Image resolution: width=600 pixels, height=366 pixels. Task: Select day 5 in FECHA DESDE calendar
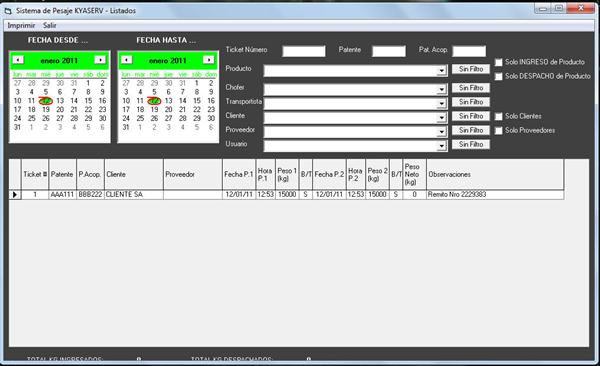click(x=46, y=92)
